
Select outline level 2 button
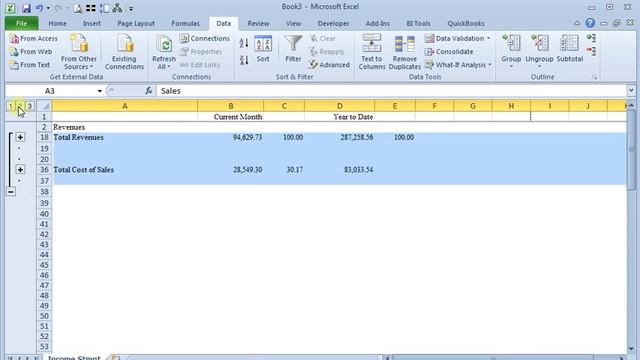(x=20, y=106)
